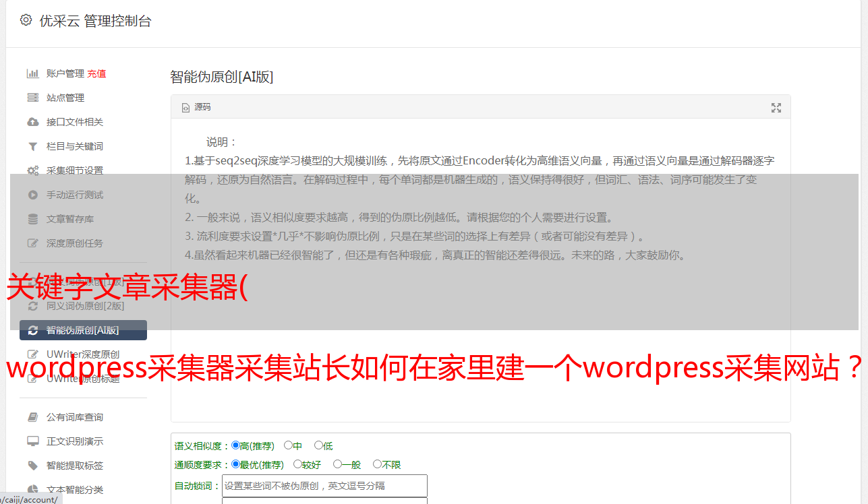Screen dimensions: 868x504
Task: Click the 自动锁词 input field
Action: [324, 486]
